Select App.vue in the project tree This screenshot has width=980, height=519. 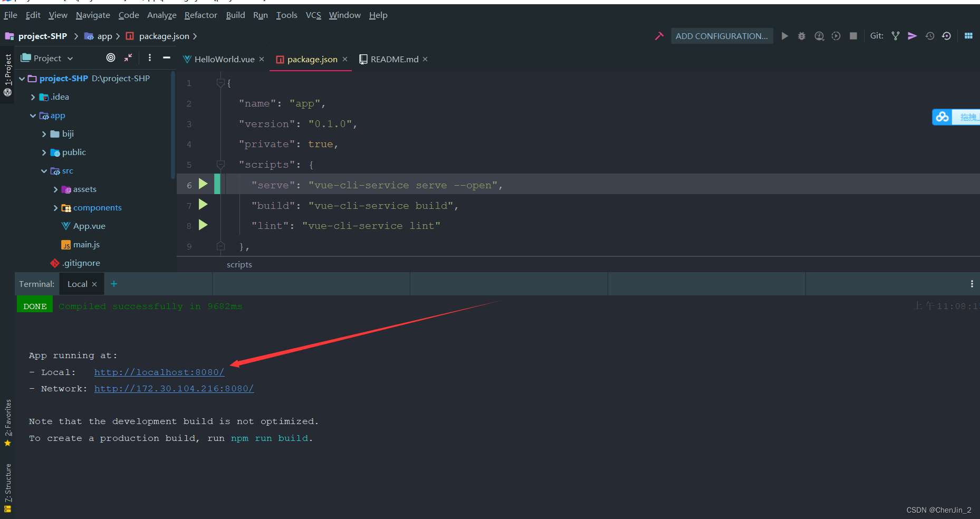89,226
